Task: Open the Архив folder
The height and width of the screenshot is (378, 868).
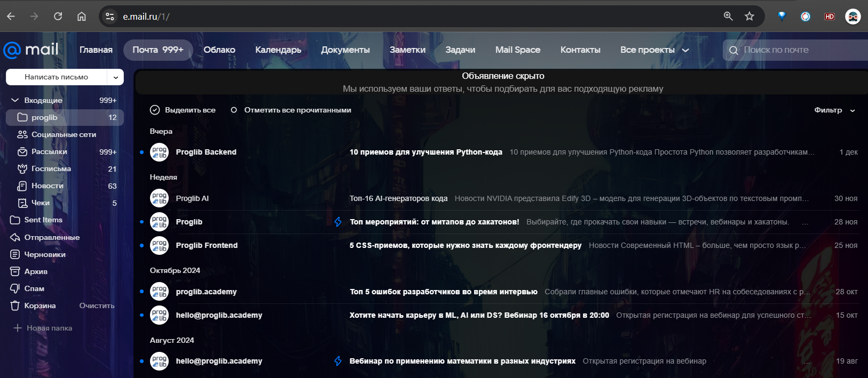Action: 65,271
